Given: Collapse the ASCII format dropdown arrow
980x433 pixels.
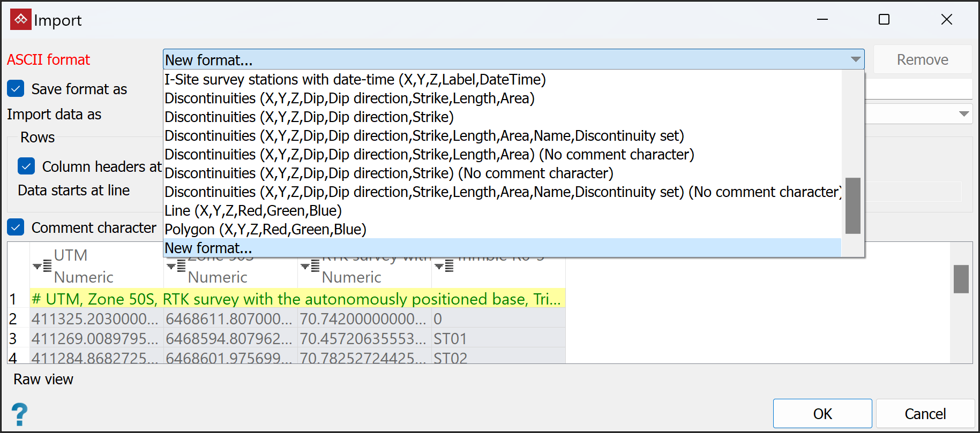Looking at the screenshot, I should [x=856, y=59].
